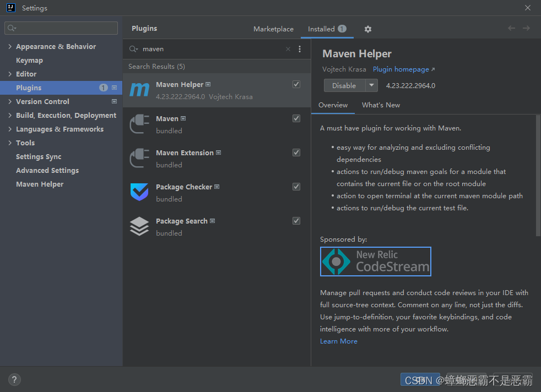Image resolution: width=541 pixels, height=392 pixels.
Task: Switch to the Marketplace tab
Action: point(273,29)
